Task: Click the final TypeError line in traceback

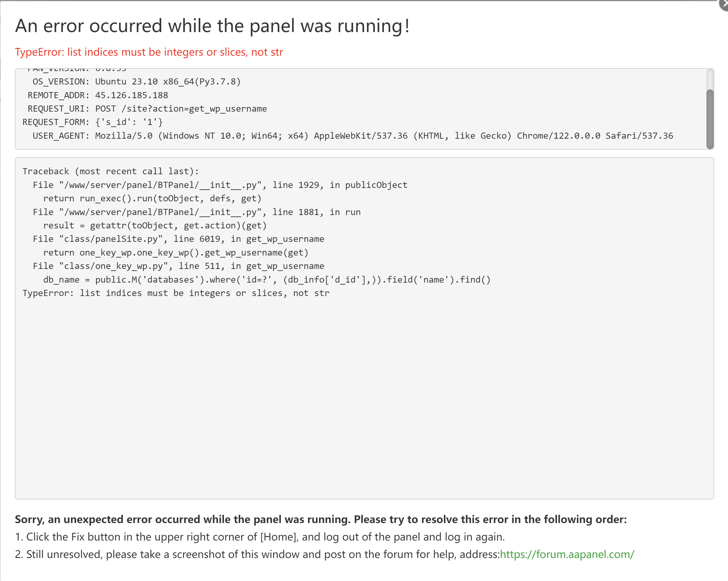Action: (175, 293)
